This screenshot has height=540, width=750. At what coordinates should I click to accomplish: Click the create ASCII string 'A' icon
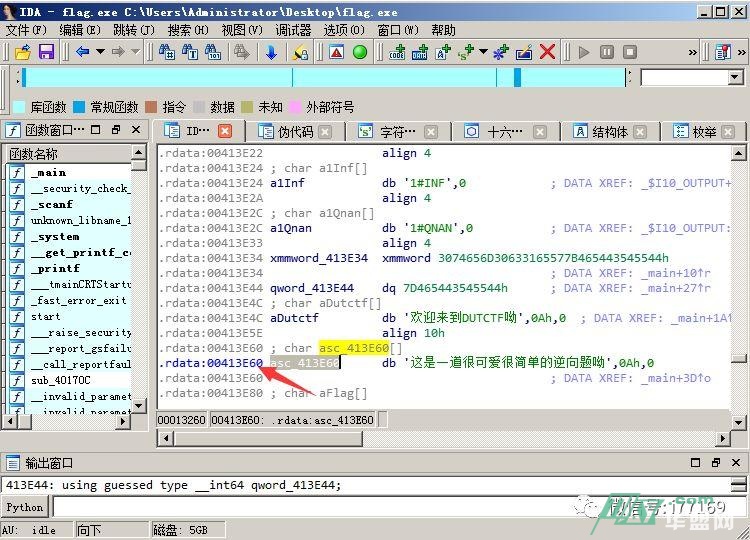(443, 52)
